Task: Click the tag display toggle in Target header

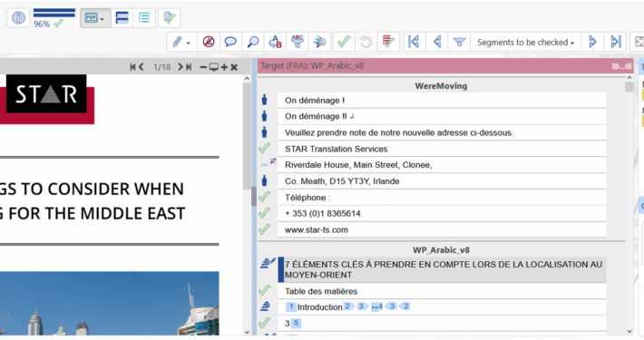Action: click(622, 66)
